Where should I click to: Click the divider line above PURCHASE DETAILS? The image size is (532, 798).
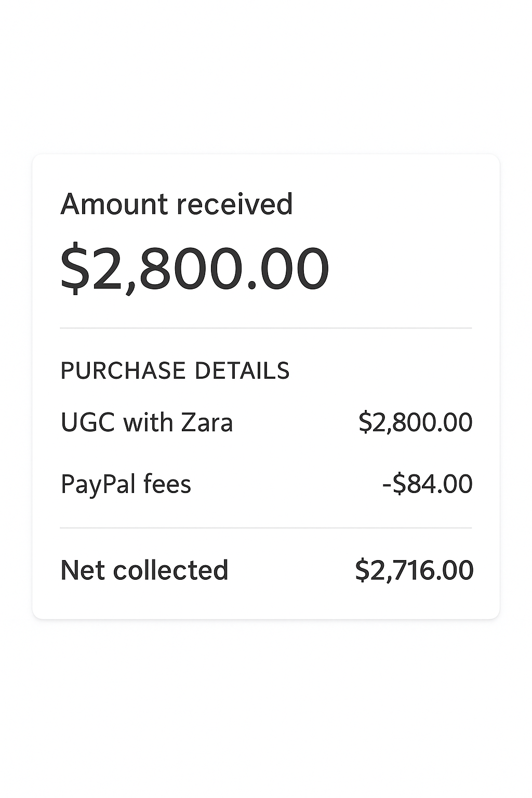click(265, 328)
